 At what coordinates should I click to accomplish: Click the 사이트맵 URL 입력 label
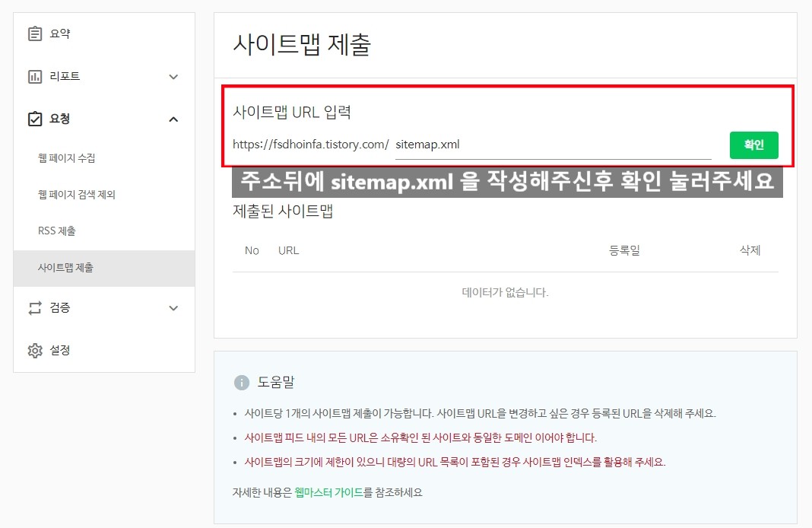click(x=292, y=112)
